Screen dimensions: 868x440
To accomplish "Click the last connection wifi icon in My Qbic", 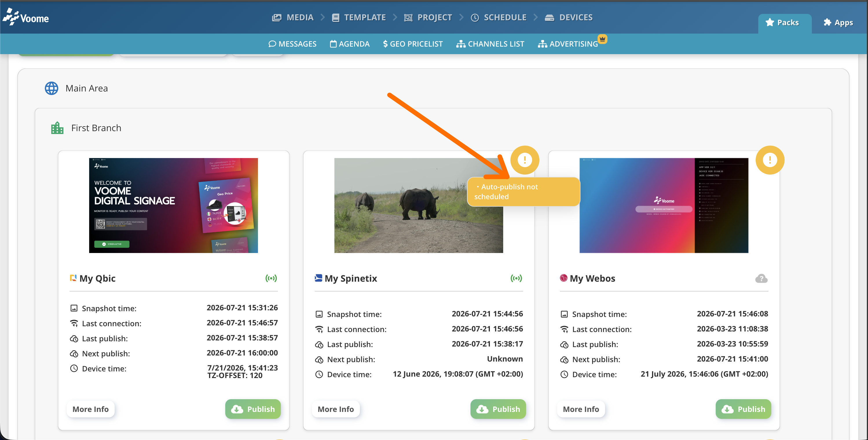I will click(x=74, y=323).
